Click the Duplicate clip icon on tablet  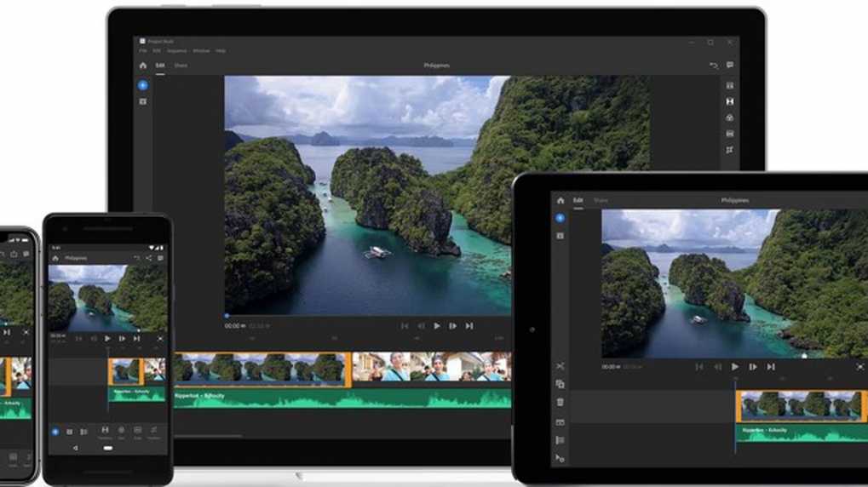pyautogui.click(x=560, y=384)
